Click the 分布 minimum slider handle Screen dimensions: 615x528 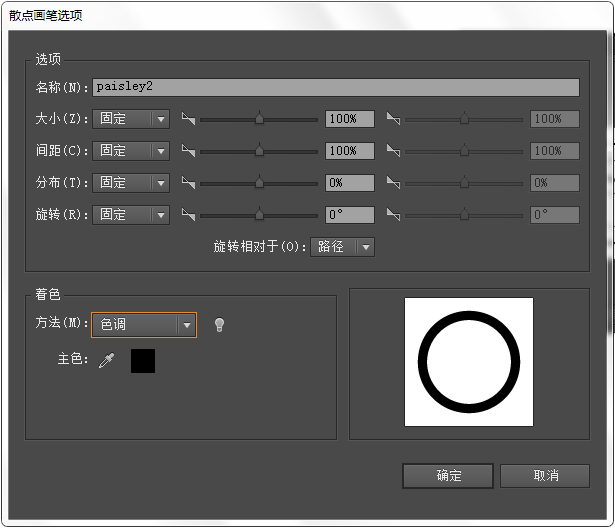coord(259,182)
